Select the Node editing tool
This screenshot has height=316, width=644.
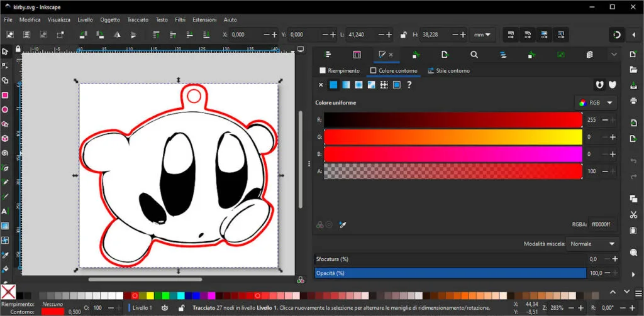pyautogui.click(x=5, y=66)
